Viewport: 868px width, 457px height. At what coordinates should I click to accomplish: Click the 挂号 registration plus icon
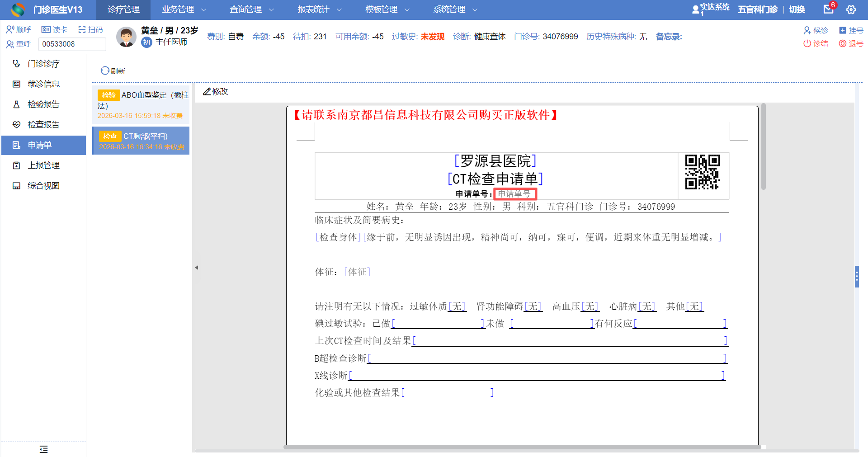(x=843, y=30)
